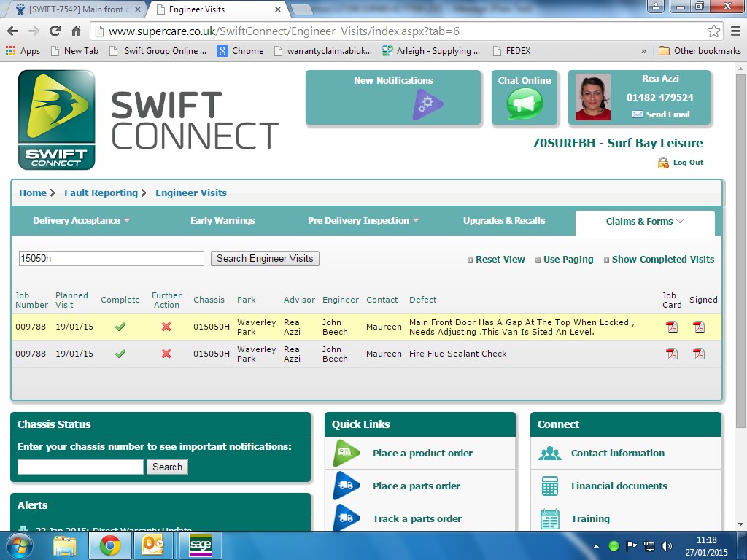Show more bookmarks with the chevron
Image resolution: width=747 pixels, height=560 pixels.
point(644,51)
